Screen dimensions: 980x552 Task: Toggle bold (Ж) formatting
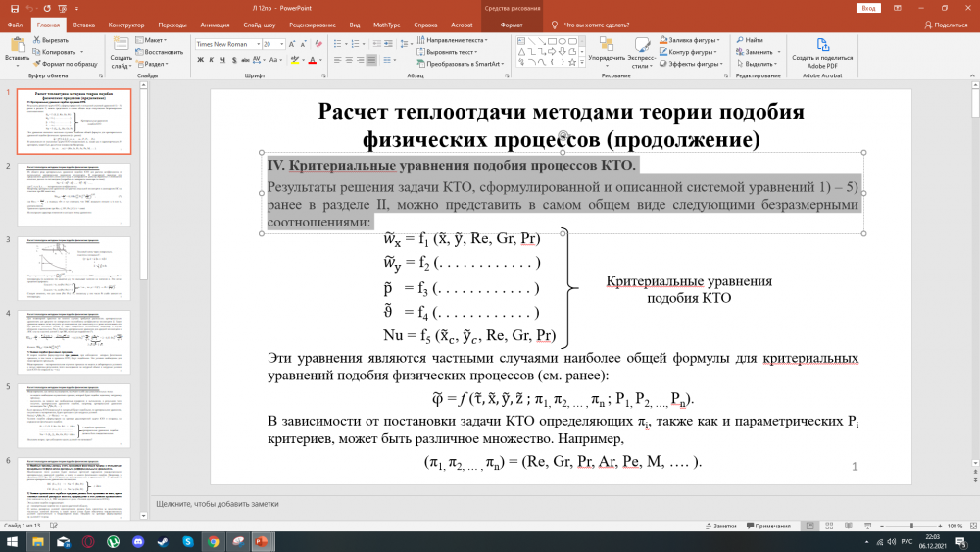[x=200, y=60]
